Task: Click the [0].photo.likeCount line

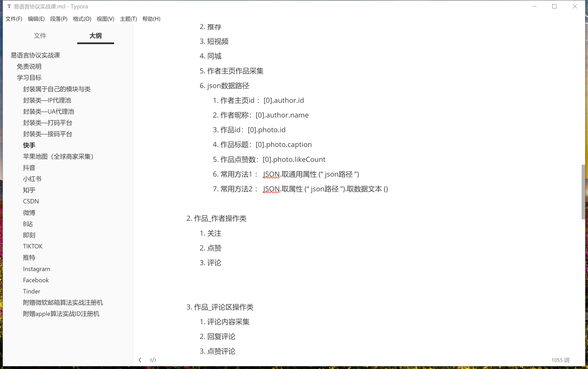Action: pos(273,159)
